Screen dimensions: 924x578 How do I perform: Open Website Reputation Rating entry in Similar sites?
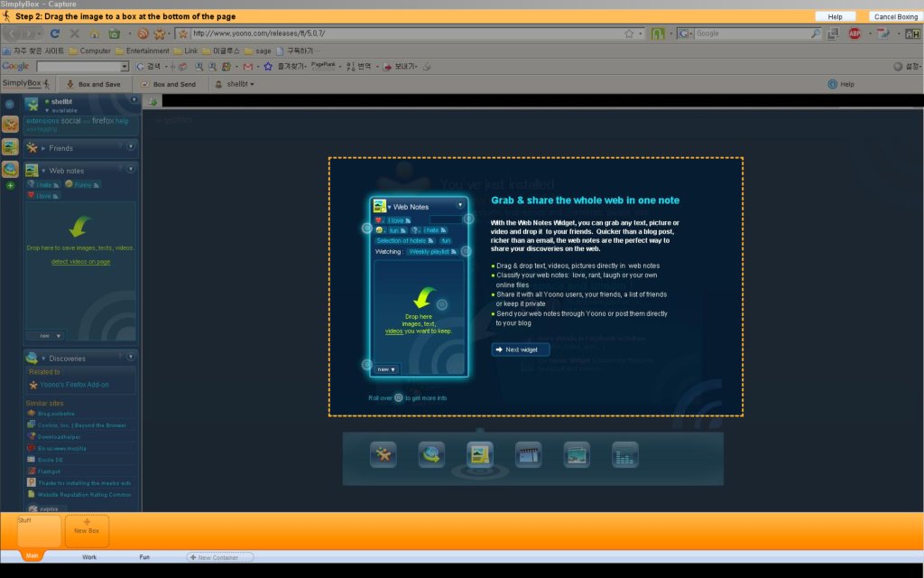click(x=84, y=495)
